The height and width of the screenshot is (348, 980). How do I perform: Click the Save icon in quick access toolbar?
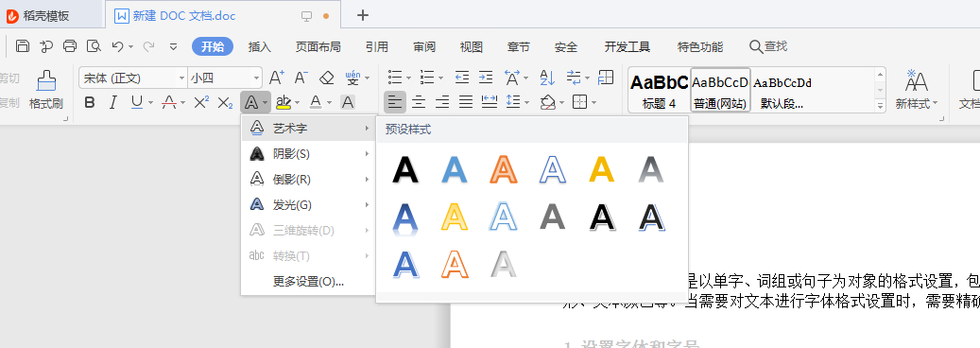click(x=23, y=46)
